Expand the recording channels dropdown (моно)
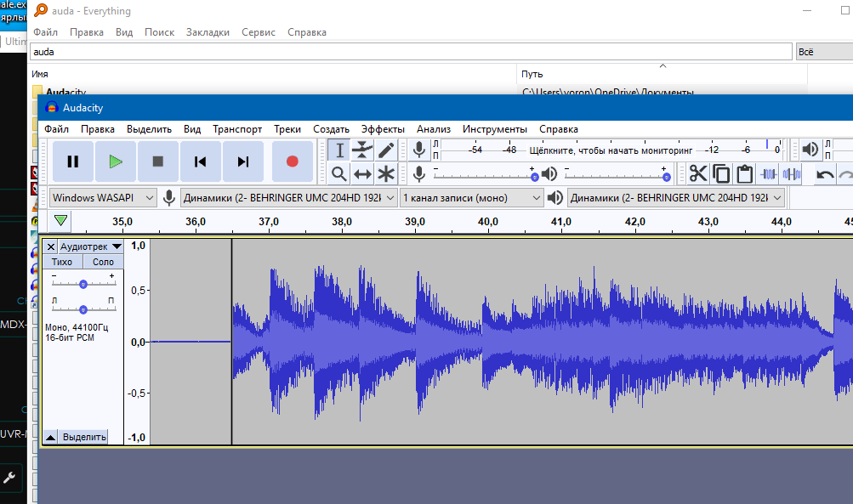This screenshot has width=853, height=504. [471, 197]
